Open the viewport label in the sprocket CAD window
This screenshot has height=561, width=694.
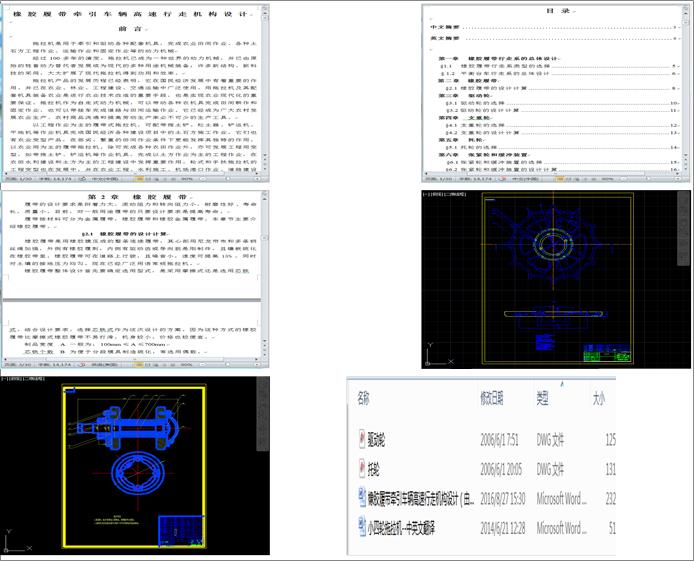coord(444,194)
